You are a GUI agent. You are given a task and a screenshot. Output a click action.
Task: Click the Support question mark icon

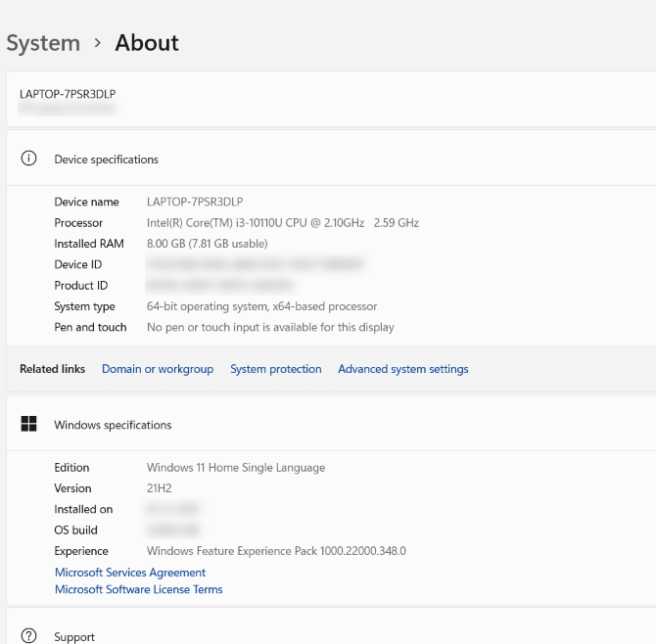point(28,635)
